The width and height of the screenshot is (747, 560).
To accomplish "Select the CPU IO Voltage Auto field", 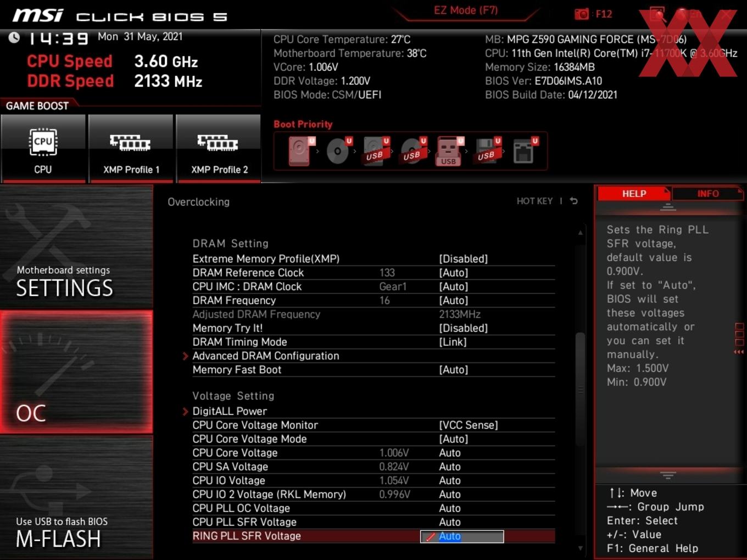I will [449, 480].
